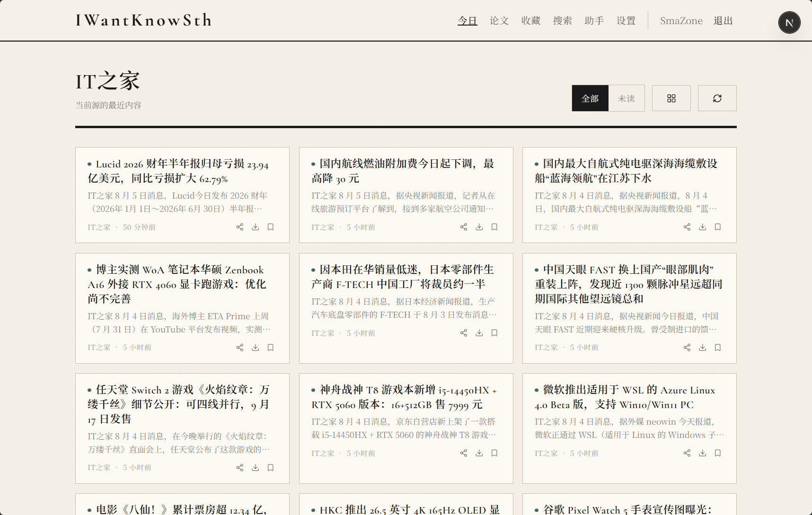Open the round N avatar button
Screen dimensions: 812x515
(x=789, y=23)
